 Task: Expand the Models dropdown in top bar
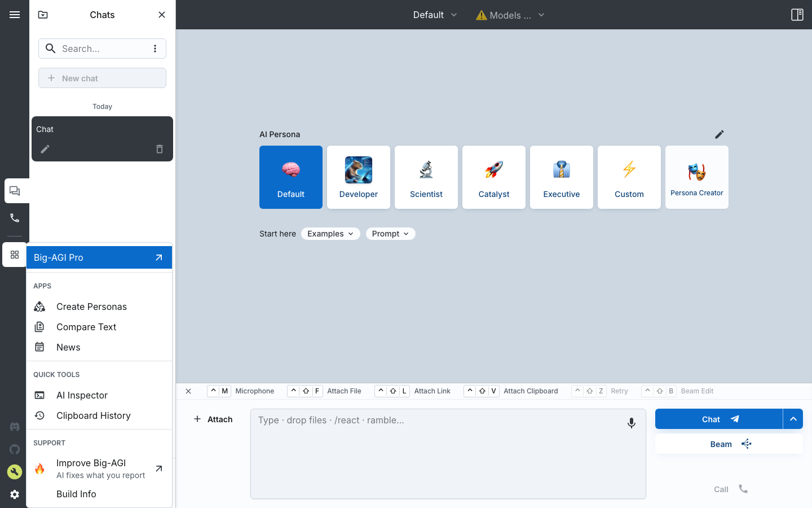(510, 15)
